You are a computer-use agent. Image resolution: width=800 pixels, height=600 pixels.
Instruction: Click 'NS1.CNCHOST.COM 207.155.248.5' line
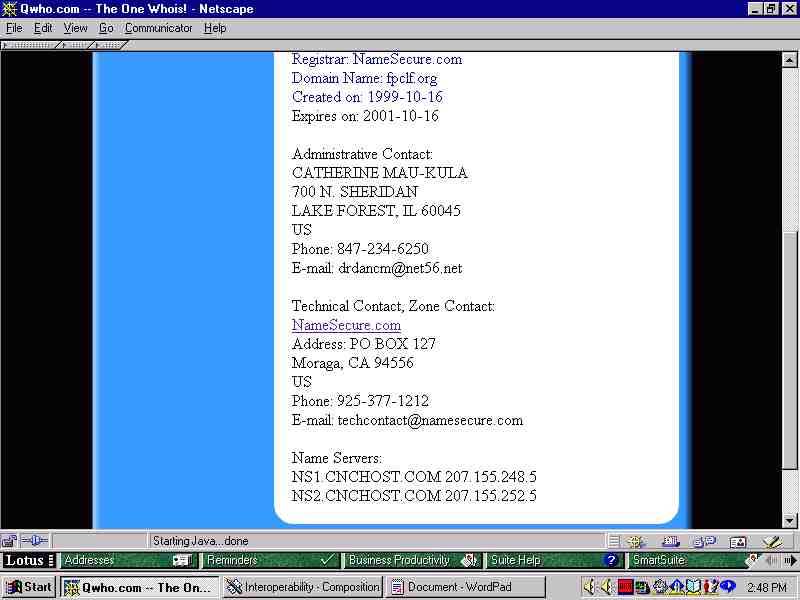[414, 477]
